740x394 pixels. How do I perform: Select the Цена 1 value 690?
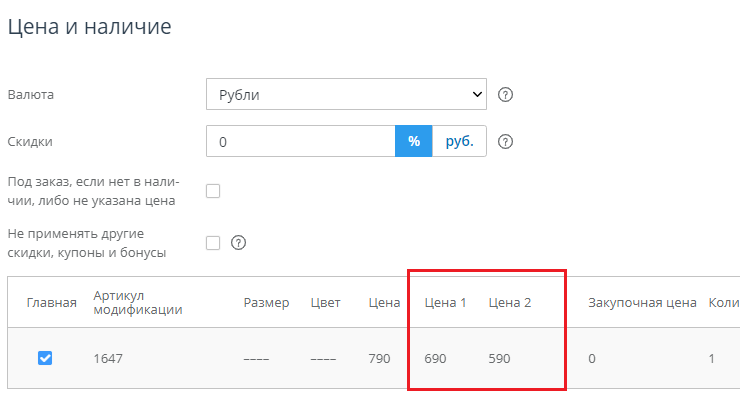tap(435, 359)
